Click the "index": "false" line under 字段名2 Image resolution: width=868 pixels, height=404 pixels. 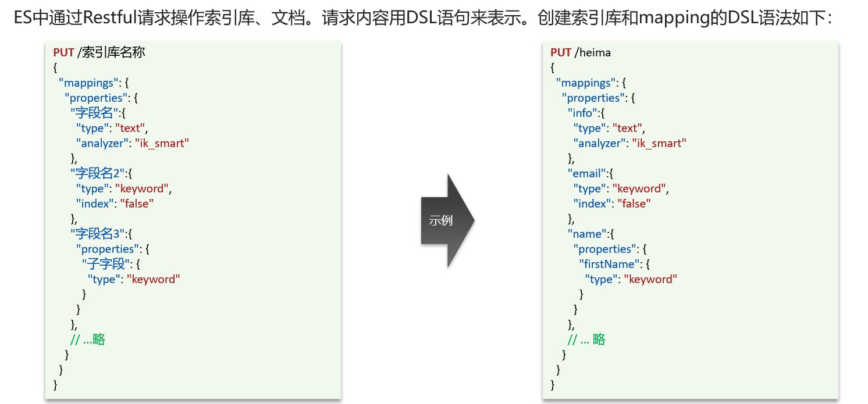coord(115,203)
